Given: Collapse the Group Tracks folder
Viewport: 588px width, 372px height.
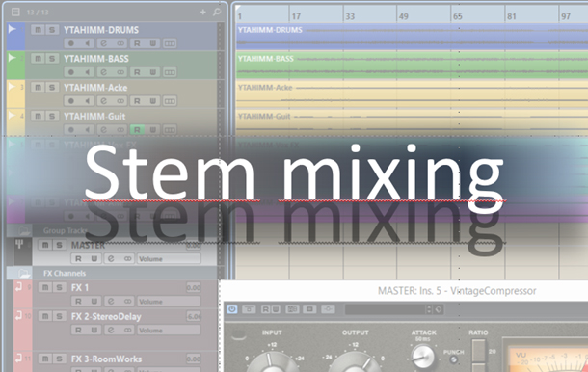Looking at the screenshot, I should (24, 230).
